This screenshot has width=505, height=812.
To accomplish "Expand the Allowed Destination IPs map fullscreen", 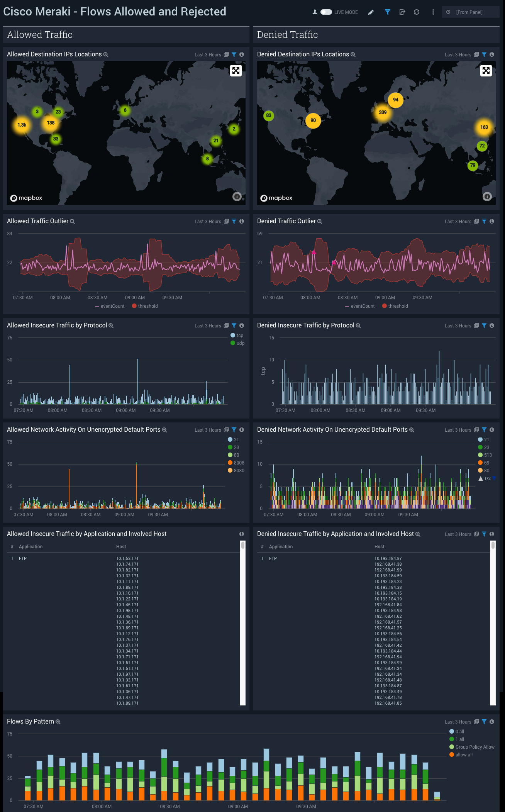I will click(236, 71).
